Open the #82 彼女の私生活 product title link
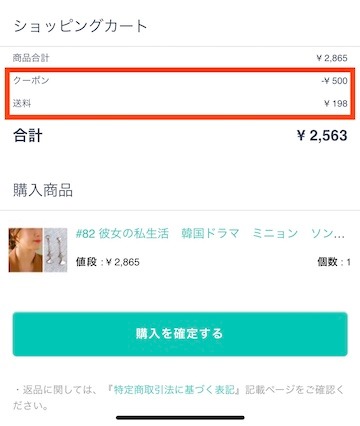 (x=210, y=233)
